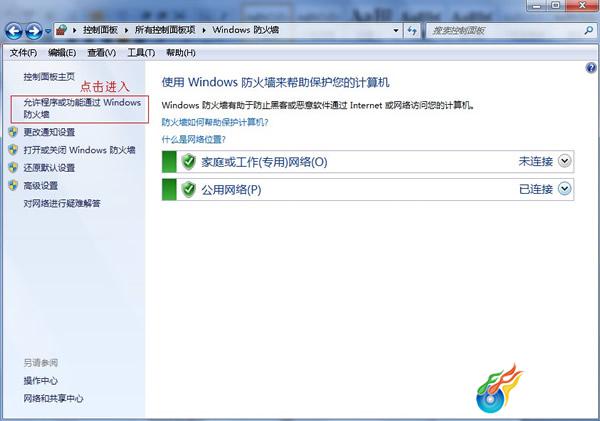Screen dimensions: 600x421
Task: Refresh the page with the refresh button
Action: click(x=412, y=31)
